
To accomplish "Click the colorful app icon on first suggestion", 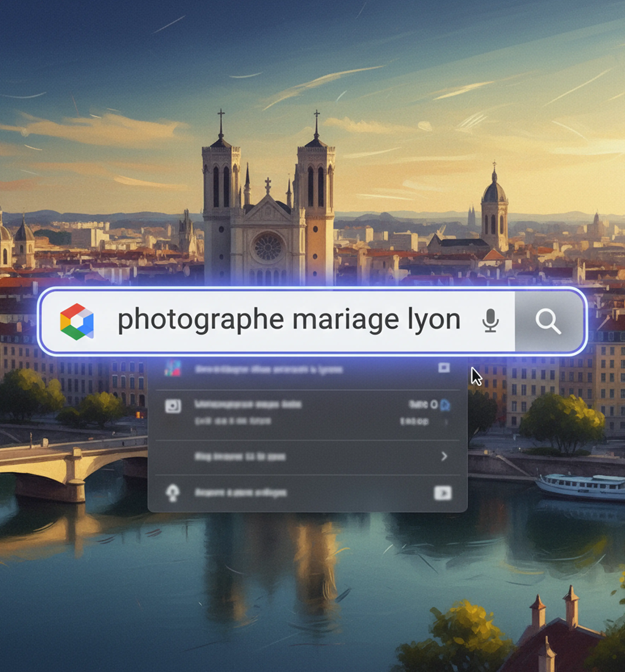I will point(173,369).
